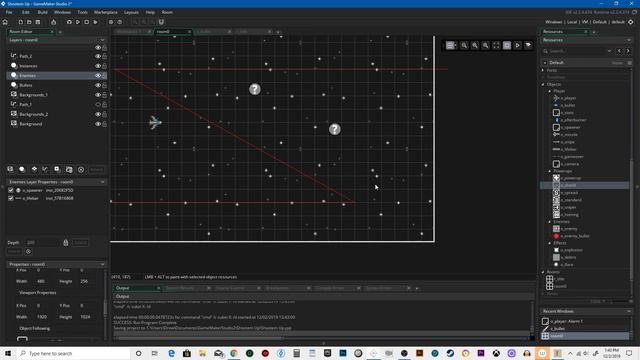Hide the Instances layer
Screen dimensions: 640x360
point(98,66)
